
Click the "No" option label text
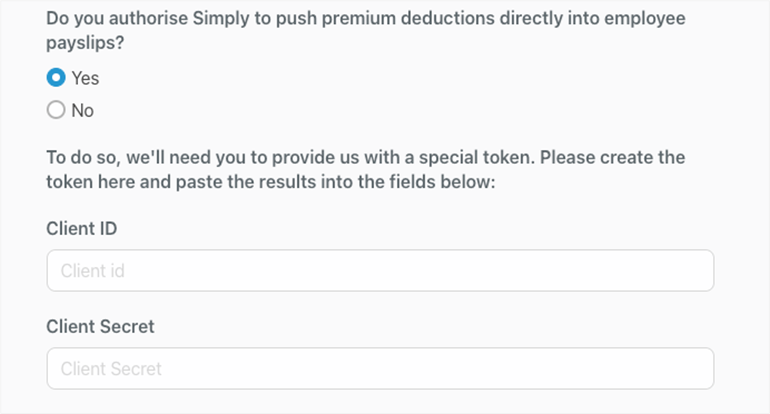point(83,110)
